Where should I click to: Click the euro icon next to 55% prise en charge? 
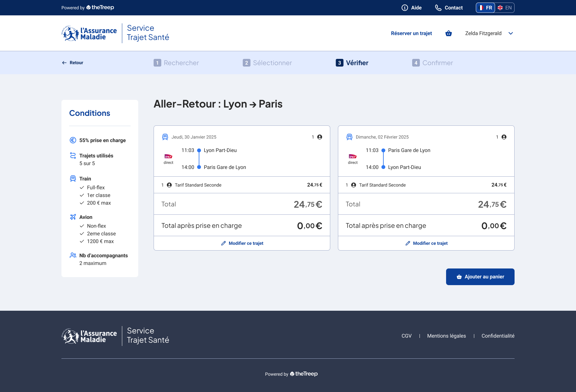pos(73,140)
